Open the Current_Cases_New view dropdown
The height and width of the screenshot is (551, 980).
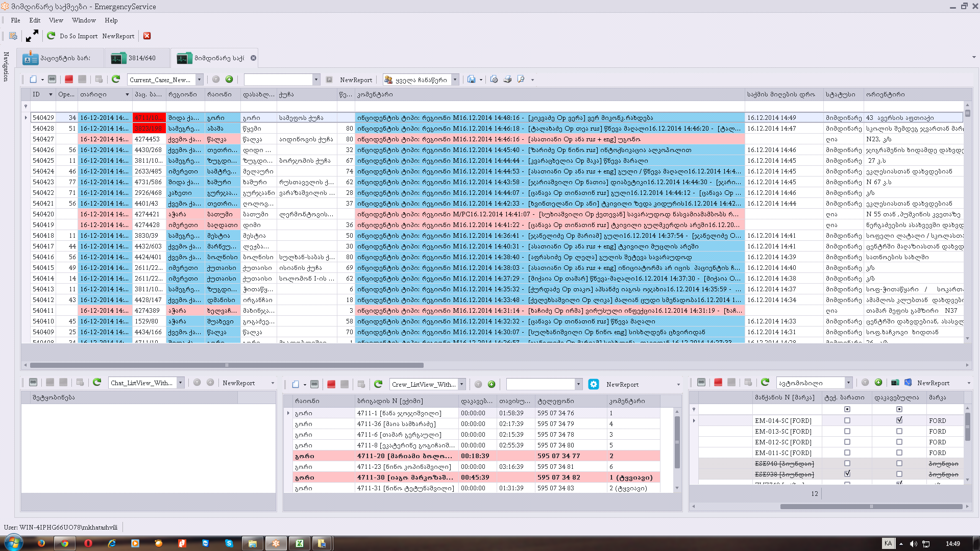(200, 80)
